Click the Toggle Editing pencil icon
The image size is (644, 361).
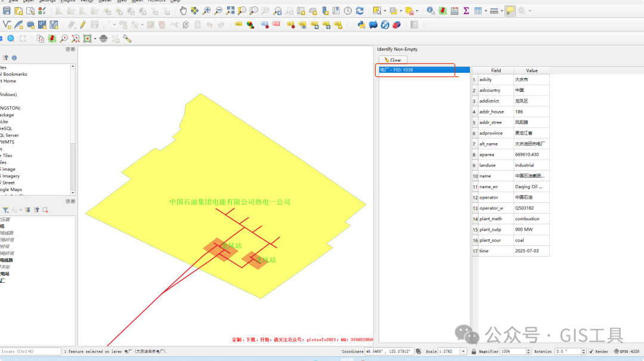83,25
